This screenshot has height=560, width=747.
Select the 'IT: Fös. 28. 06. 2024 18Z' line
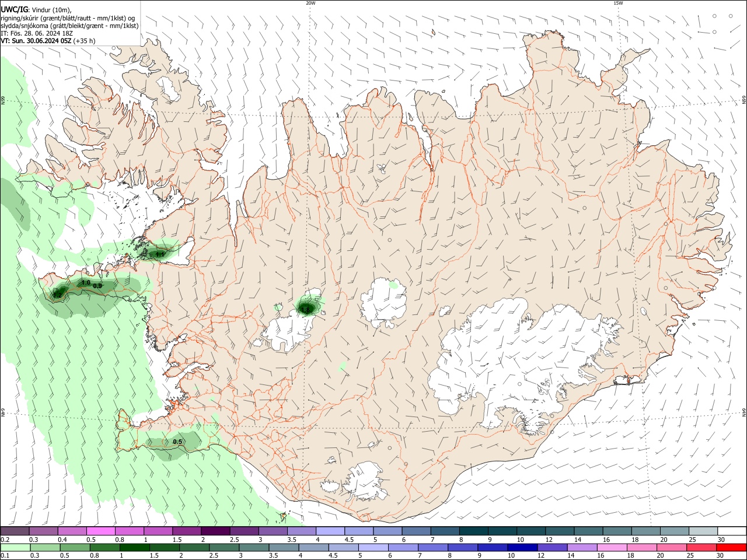point(37,33)
